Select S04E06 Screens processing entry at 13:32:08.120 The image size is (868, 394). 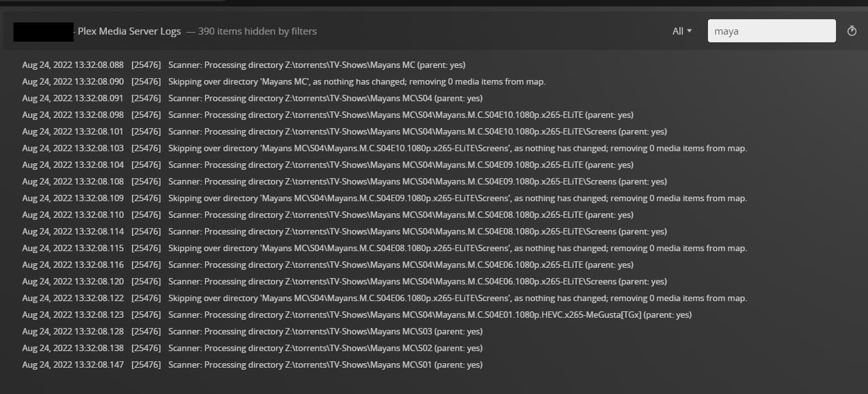[x=417, y=281]
